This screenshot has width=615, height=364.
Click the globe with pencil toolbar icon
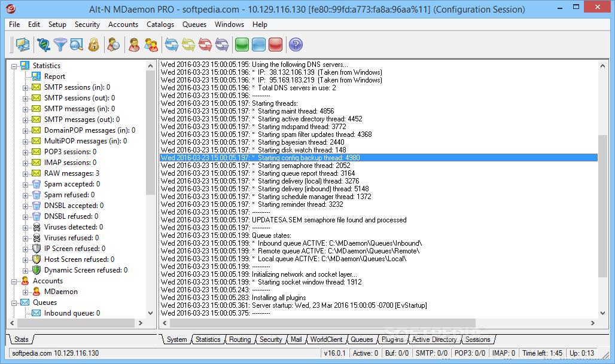(x=44, y=45)
